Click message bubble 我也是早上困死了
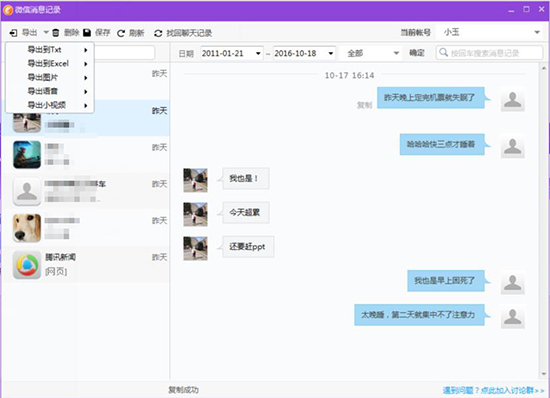The image size is (550, 398). tap(446, 281)
